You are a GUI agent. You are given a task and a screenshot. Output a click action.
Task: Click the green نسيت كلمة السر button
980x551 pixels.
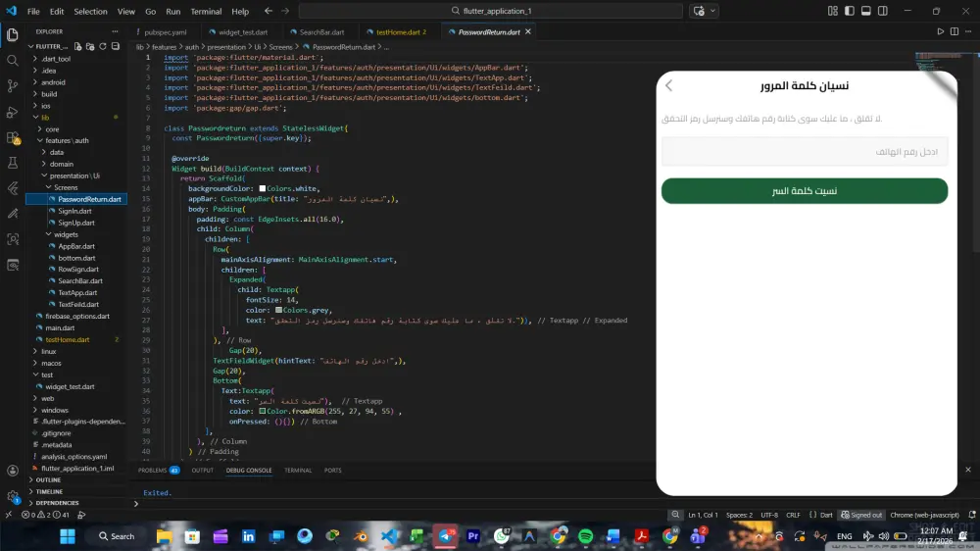[805, 191]
